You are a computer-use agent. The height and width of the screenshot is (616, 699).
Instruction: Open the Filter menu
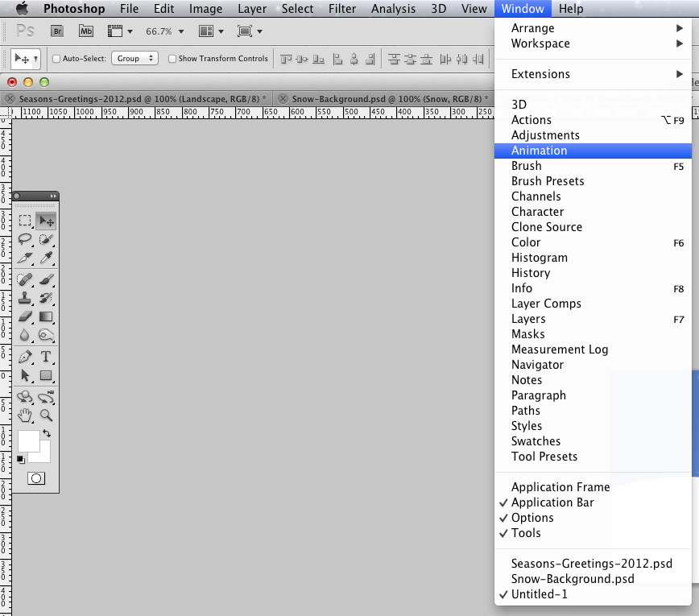pos(342,9)
